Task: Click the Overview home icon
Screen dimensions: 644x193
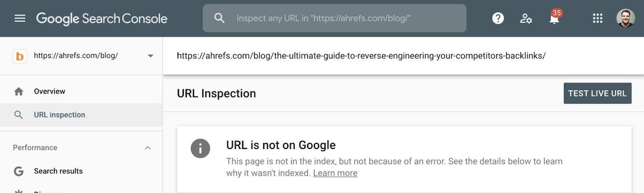Action: (x=19, y=91)
